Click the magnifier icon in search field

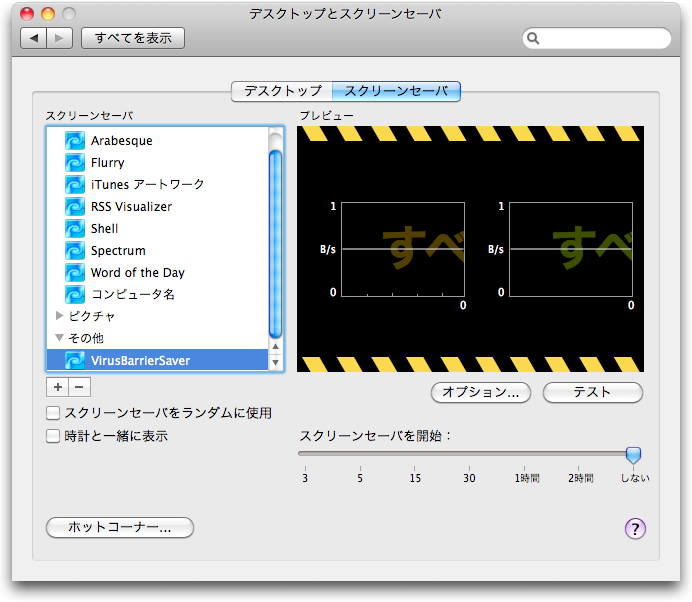point(533,38)
